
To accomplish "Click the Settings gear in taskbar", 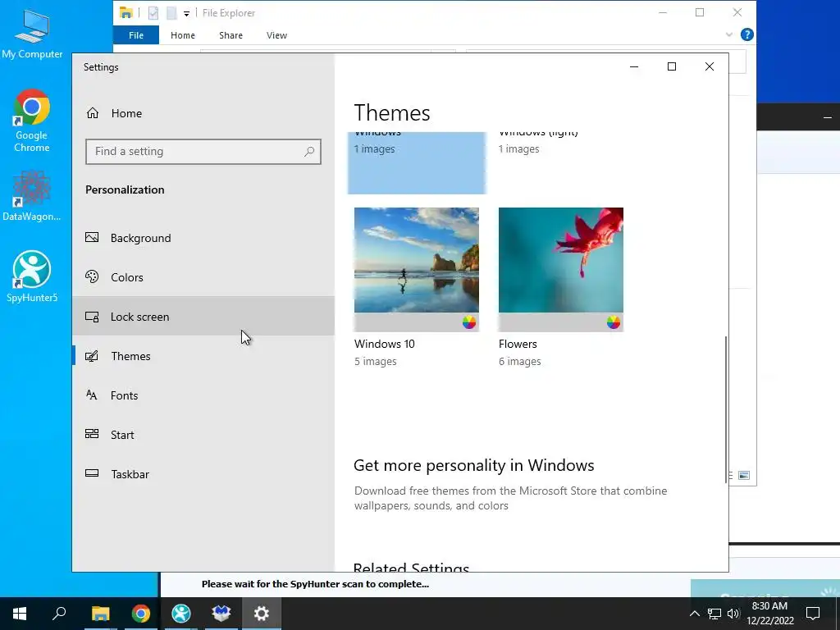I will [x=262, y=614].
